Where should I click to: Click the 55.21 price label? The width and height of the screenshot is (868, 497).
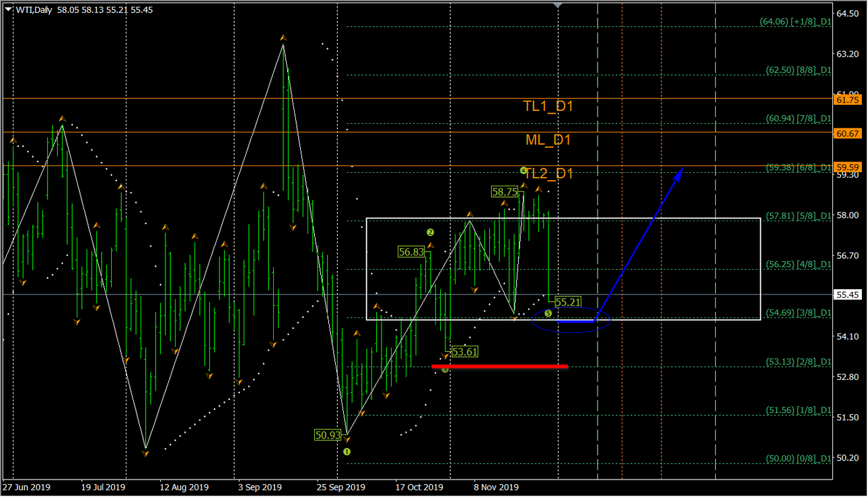[568, 302]
